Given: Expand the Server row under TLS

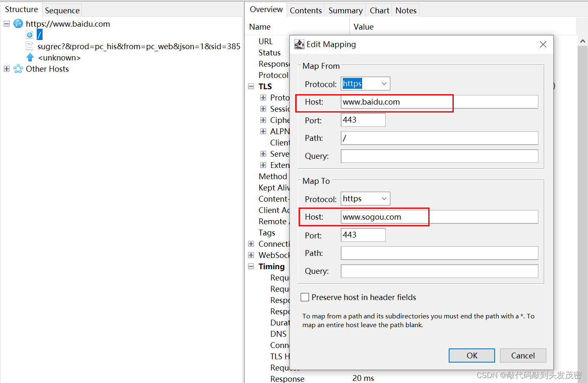Looking at the screenshot, I should (263, 154).
